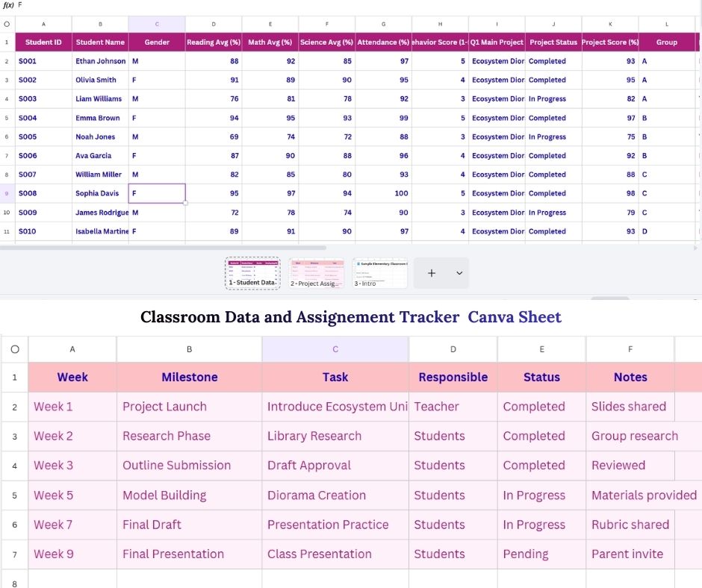The width and height of the screenshot is (702, 588).
Task: Click the 'Q1 Main Project' header cell
Action: point(497,42)
